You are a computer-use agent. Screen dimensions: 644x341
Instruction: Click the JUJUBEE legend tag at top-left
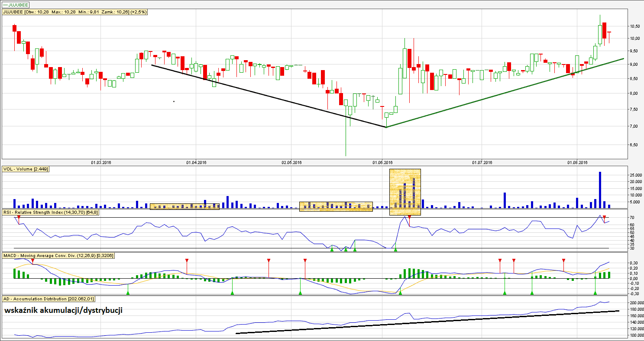tap(16, 4)
